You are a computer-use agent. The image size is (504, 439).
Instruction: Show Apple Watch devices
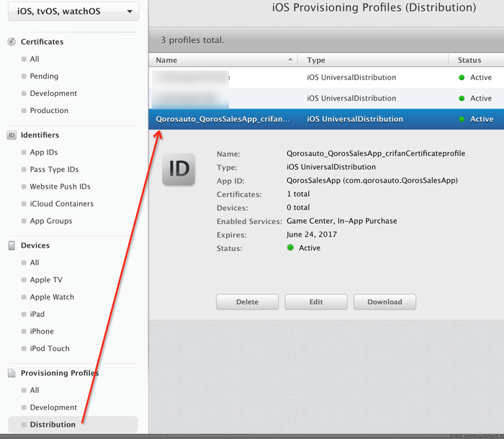52,297
